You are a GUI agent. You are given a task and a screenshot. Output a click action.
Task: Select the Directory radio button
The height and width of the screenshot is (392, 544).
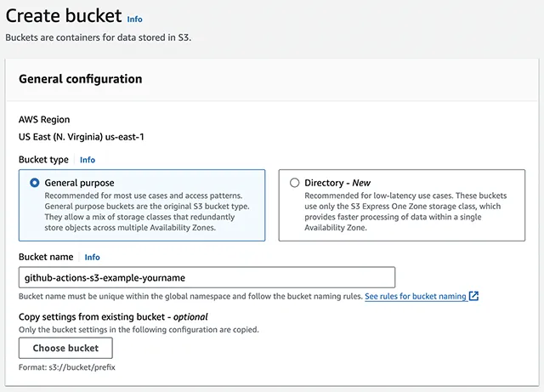(294, 183)
